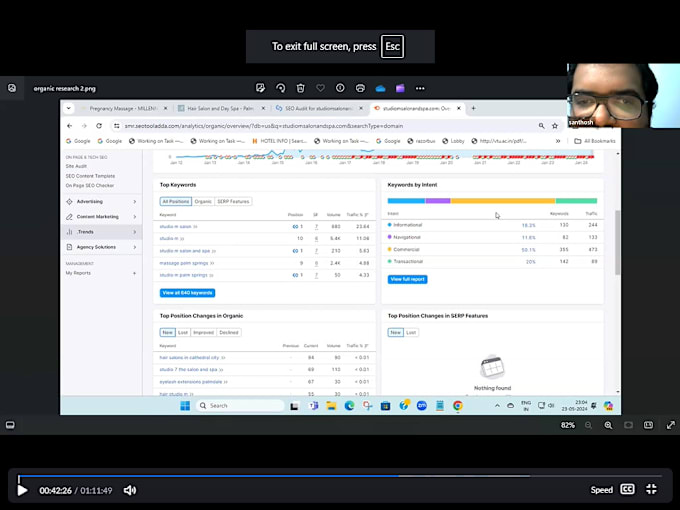Exit full screen with the shrink icon

point(651,490)
